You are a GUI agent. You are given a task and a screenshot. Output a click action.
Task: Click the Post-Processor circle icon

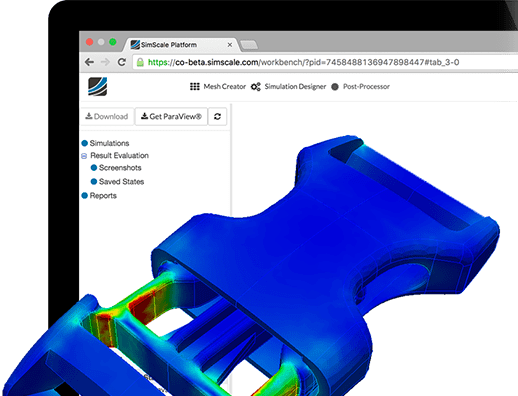pyautogui.click(x=335, y=87)
